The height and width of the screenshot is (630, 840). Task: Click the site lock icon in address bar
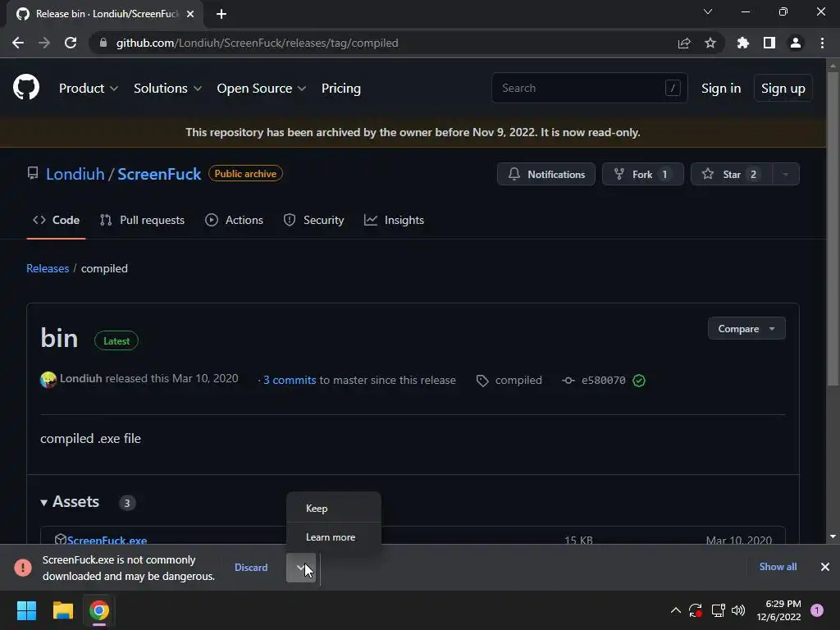click(x=103, y=43)
